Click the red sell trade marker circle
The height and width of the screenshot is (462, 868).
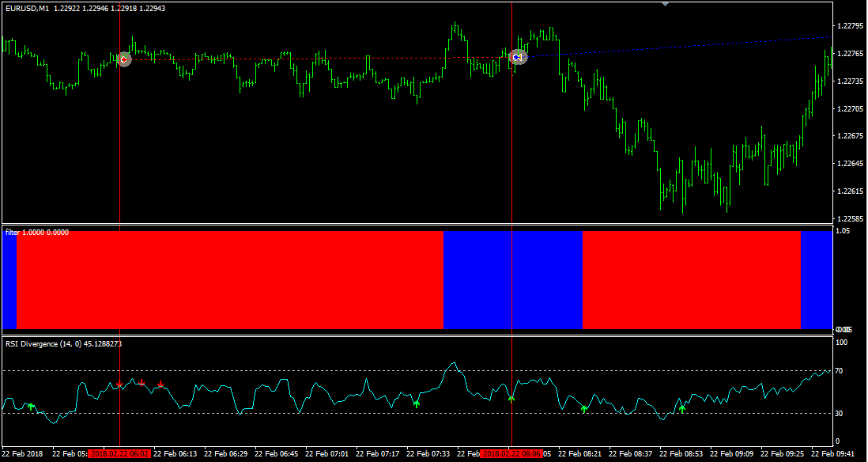click(123, 59)
